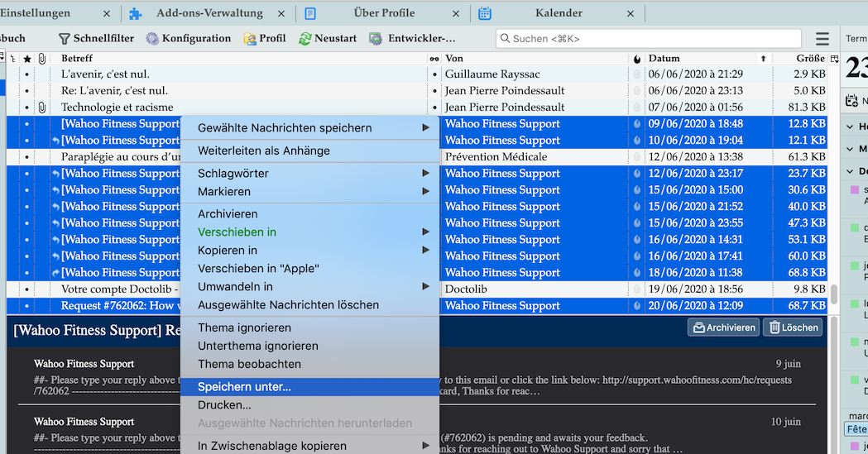Close the Kalender tab
The image size is (868, 454).
(x=631, y=14)
